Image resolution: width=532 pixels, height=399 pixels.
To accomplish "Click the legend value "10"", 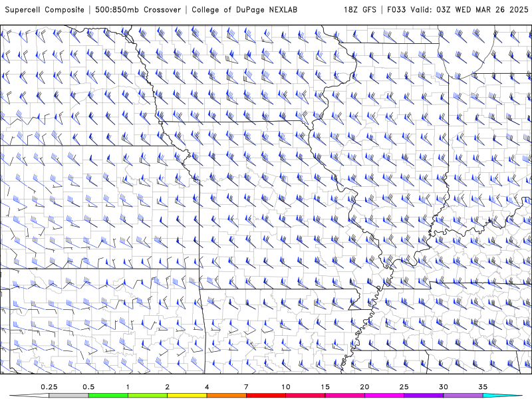I will [x=285, y=387].
